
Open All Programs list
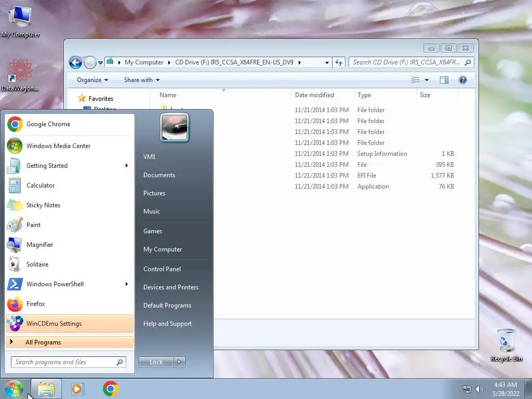[70, 342]
